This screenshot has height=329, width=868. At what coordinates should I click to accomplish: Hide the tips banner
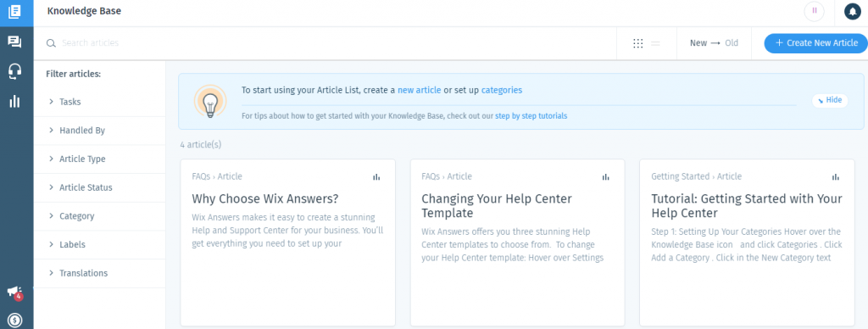coord(830,100)
